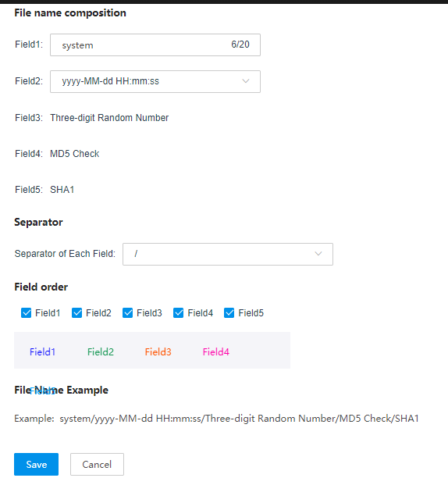Uncheck the Field1 checkbox

[27, 312]
